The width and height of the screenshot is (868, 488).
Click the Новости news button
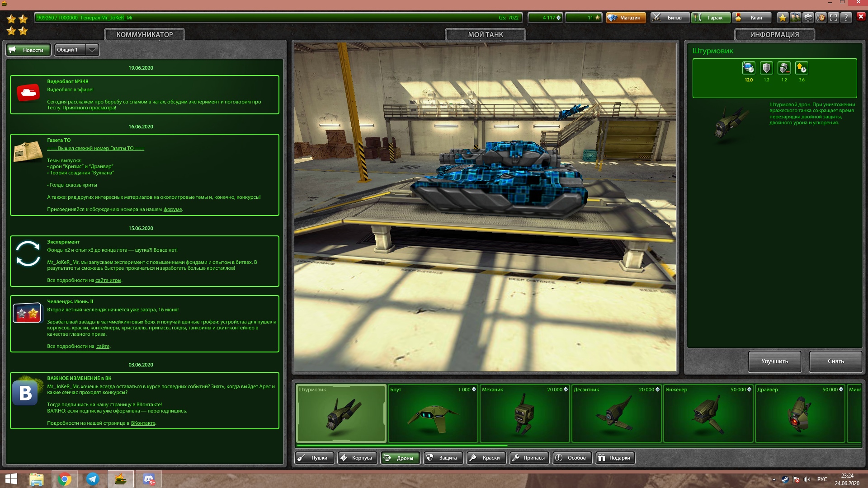click(x=28, y=50)
